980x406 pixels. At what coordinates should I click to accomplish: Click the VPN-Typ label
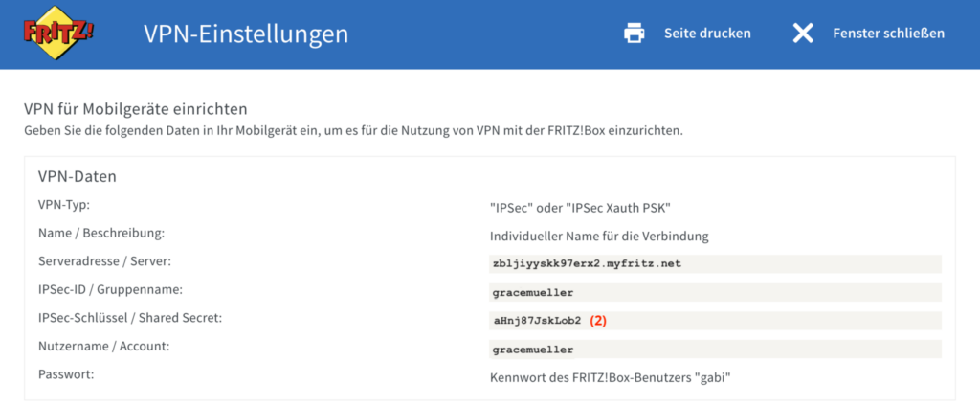[x=66, y=205]
